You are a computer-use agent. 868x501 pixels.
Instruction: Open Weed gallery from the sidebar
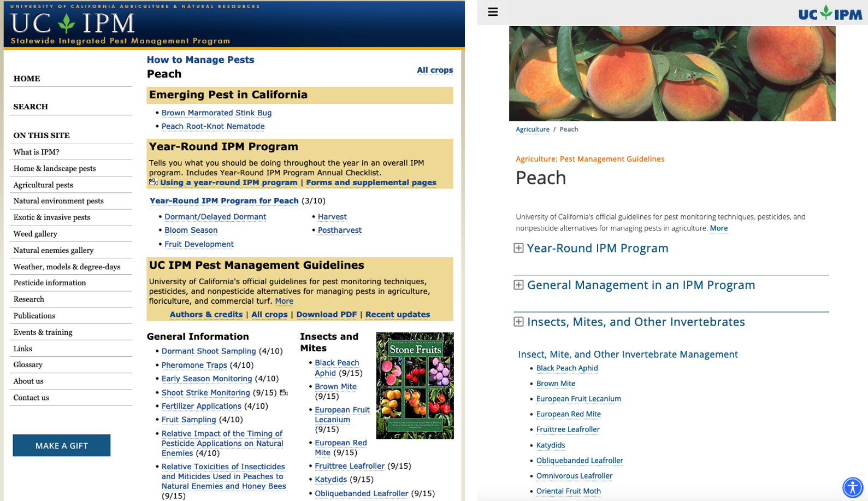coord(36,234)
